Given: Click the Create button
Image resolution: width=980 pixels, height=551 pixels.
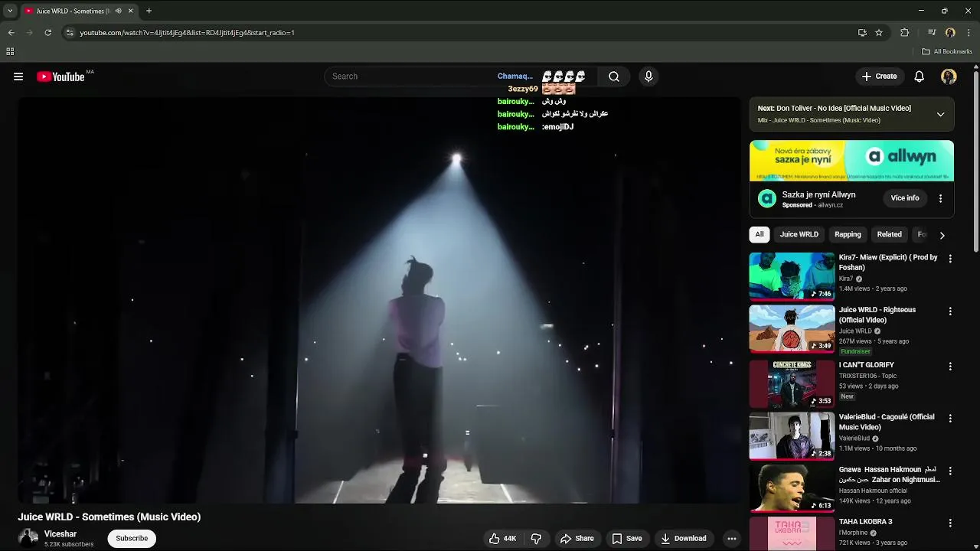Looking at the screenshot, I should [879, 77].
